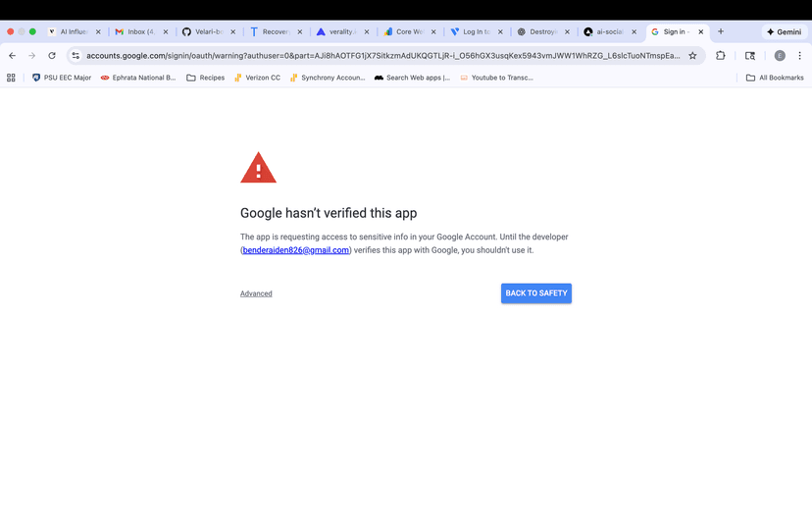Viewport: 812px width, 528px height.
Task: Open the Gemini button
Action: (x=784, y=31)
